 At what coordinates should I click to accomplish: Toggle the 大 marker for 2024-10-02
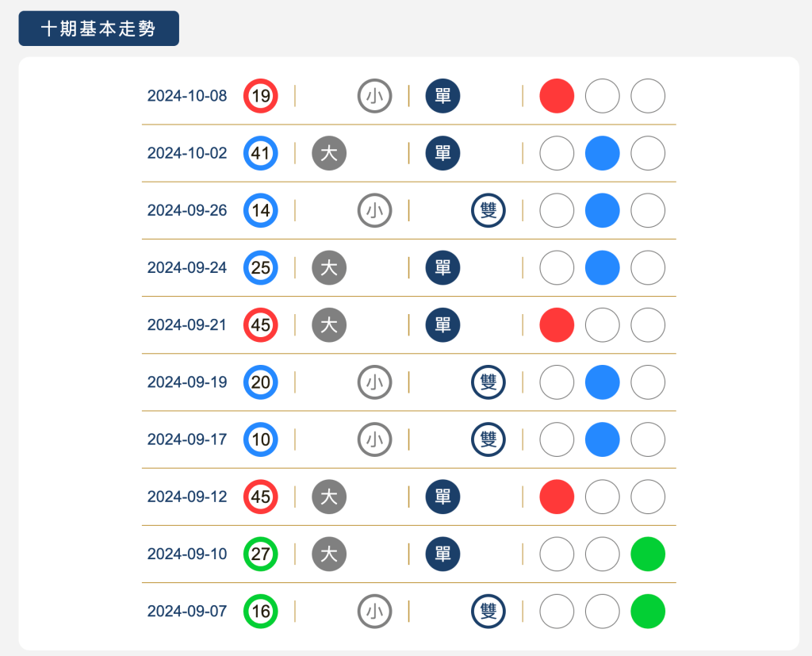(329, 153)
